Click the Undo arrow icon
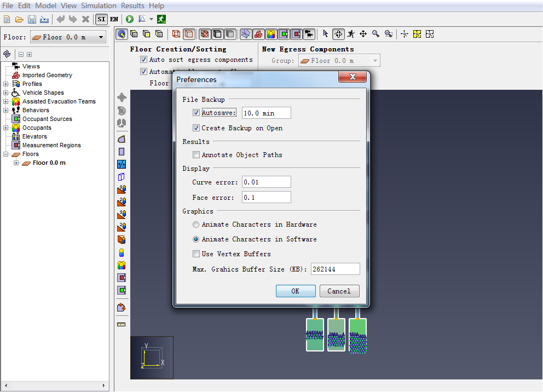This screenshot has width=543, height=392. 60,19
